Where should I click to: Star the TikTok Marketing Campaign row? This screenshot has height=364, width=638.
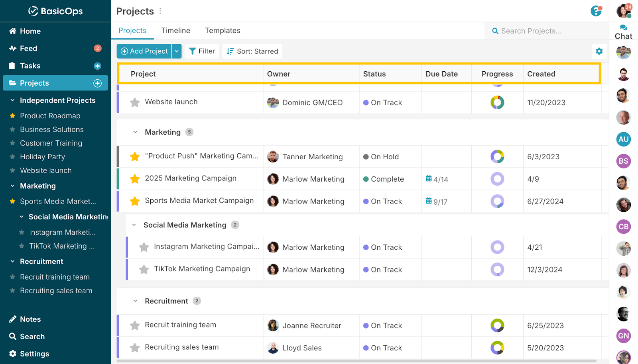144,270
